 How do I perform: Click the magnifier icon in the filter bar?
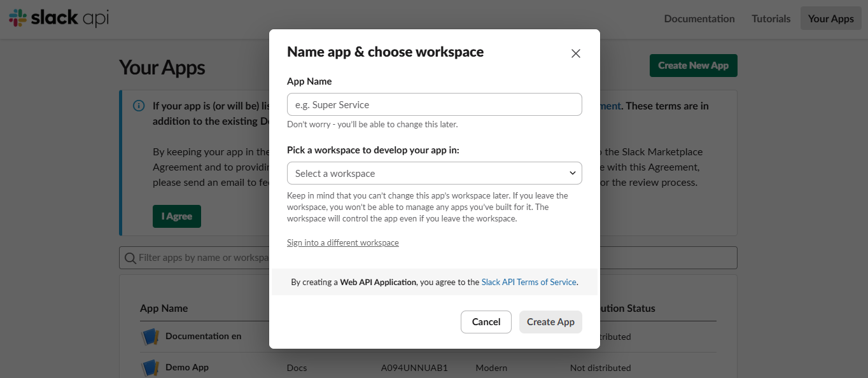(x=130, y=258)
